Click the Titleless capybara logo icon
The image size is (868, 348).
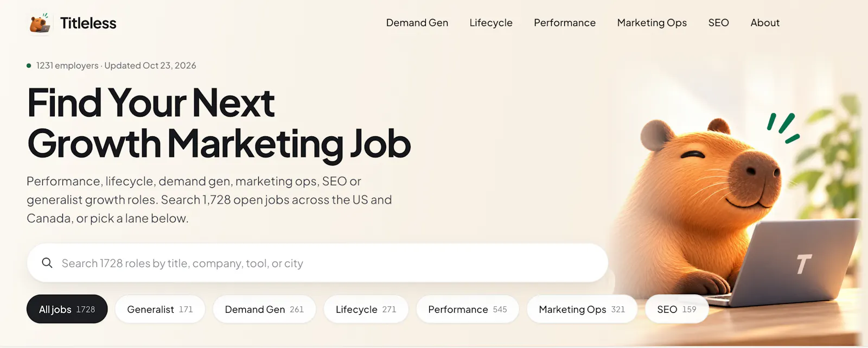click(x=40, y=23)
